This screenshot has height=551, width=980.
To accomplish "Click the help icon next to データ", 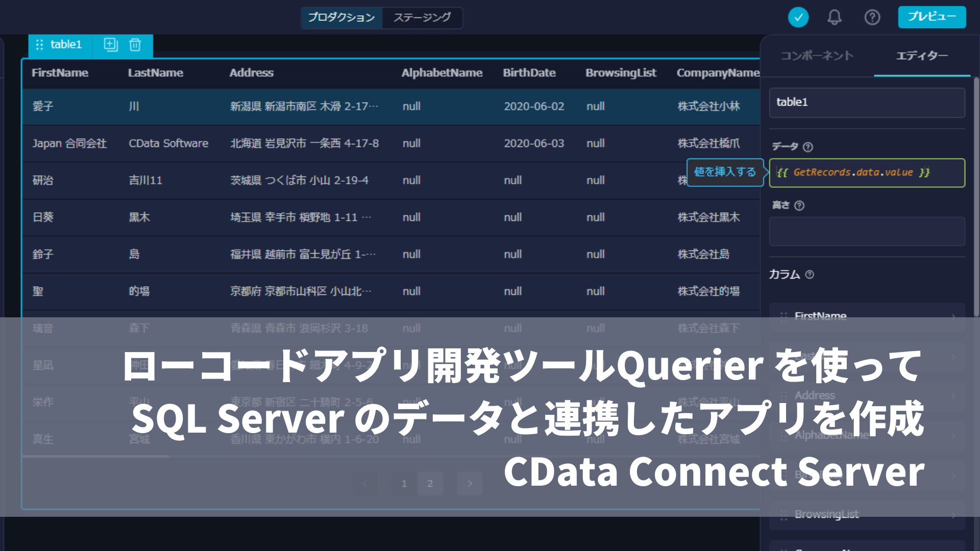I will point(808,147).
